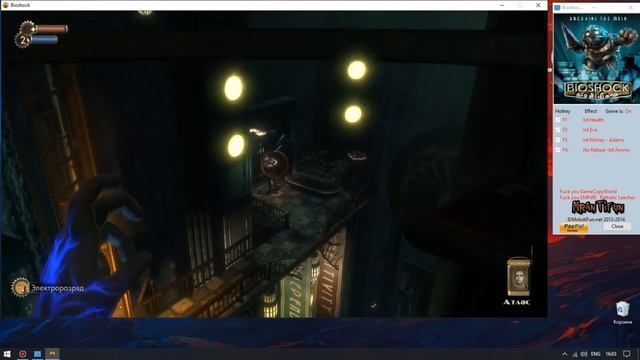Image resolution: width=640 pixels, height=360 pixels.
Task: Click the Bioshock game window title icon
Action: coord(5,5)
